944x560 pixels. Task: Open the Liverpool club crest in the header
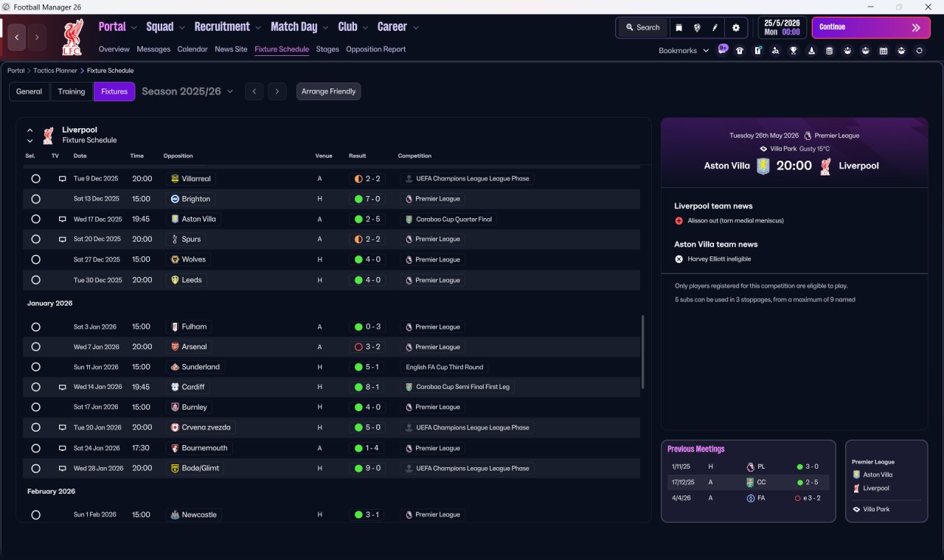pos(72,38)
